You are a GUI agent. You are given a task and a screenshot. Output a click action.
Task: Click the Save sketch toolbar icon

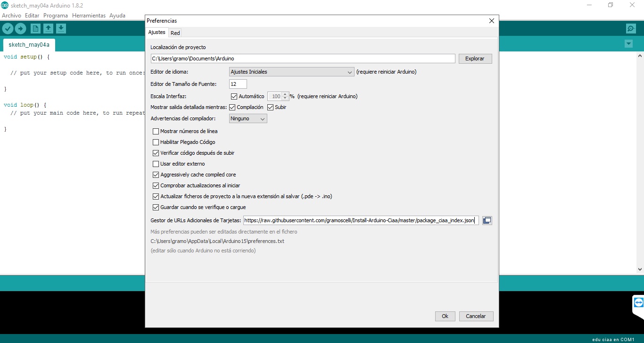click(61, 29)
